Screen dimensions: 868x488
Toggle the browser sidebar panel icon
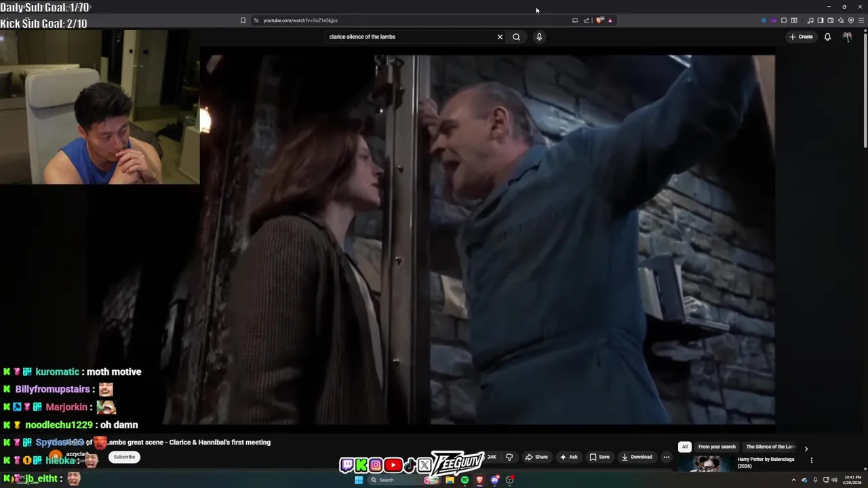click(x=821, y=20)
